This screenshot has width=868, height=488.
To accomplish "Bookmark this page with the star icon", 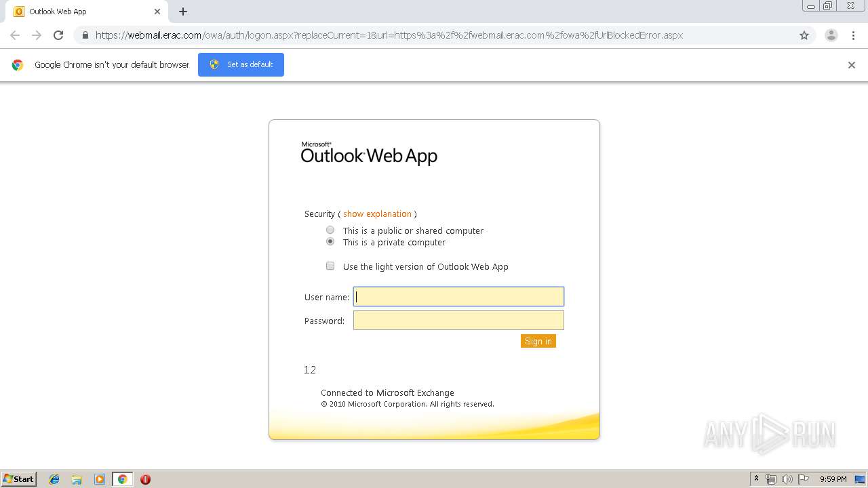I will [x=804, y=35].
